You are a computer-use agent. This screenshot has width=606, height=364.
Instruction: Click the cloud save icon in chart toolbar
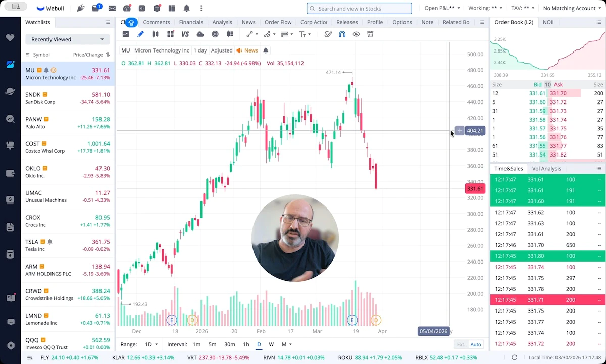click(200, 34)
